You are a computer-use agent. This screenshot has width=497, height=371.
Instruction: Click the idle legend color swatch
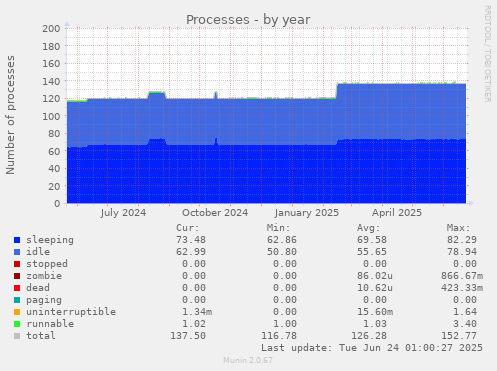coord(17,252)
